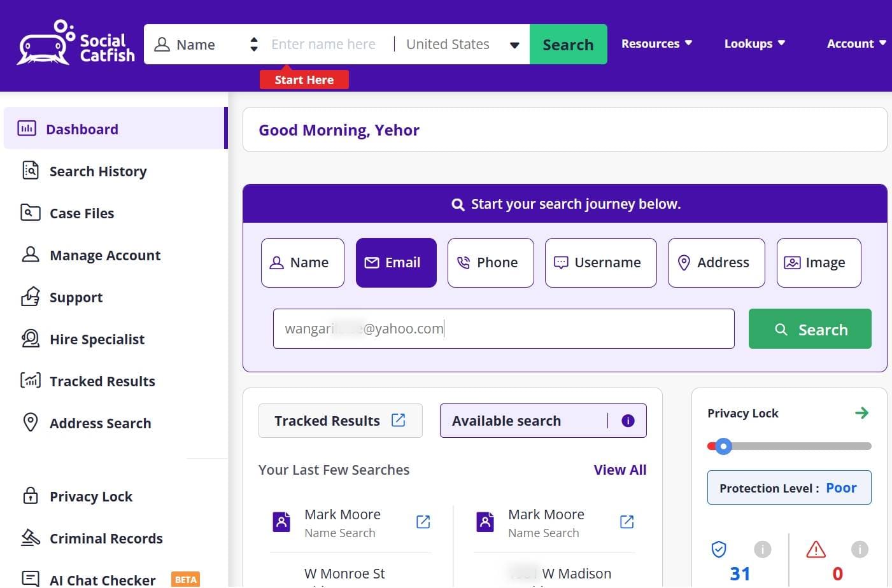
Task: Select the Name search option
Action: 302,262
